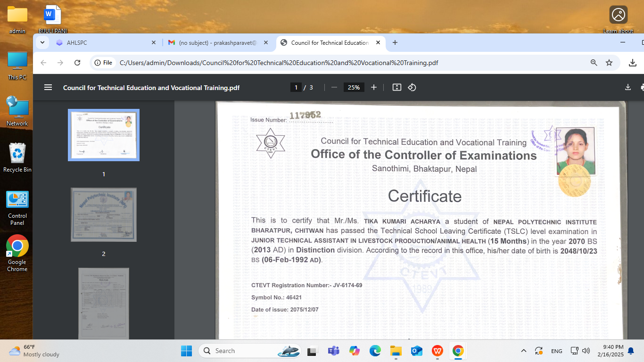The image size is (644, 362).
Task: Launch Copilot from the taskbar
Action: [355, 351]
